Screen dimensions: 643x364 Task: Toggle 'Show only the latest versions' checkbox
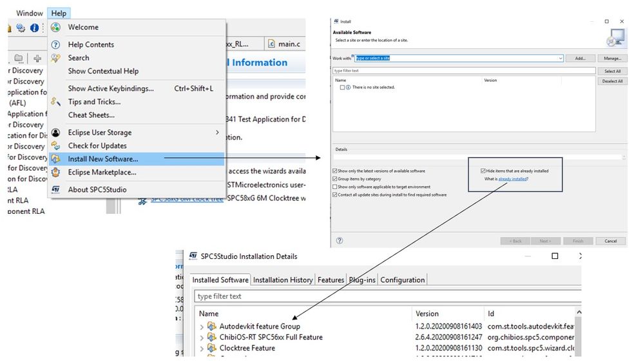coord(334,171)
